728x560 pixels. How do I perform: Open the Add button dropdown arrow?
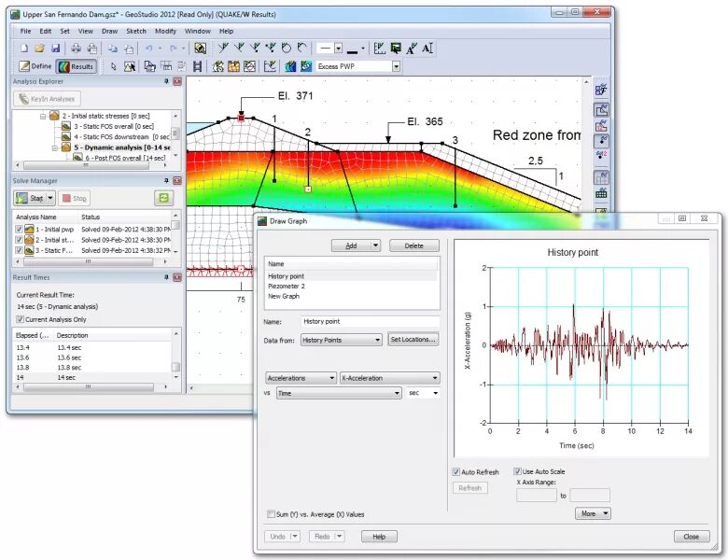coord(375,245)
